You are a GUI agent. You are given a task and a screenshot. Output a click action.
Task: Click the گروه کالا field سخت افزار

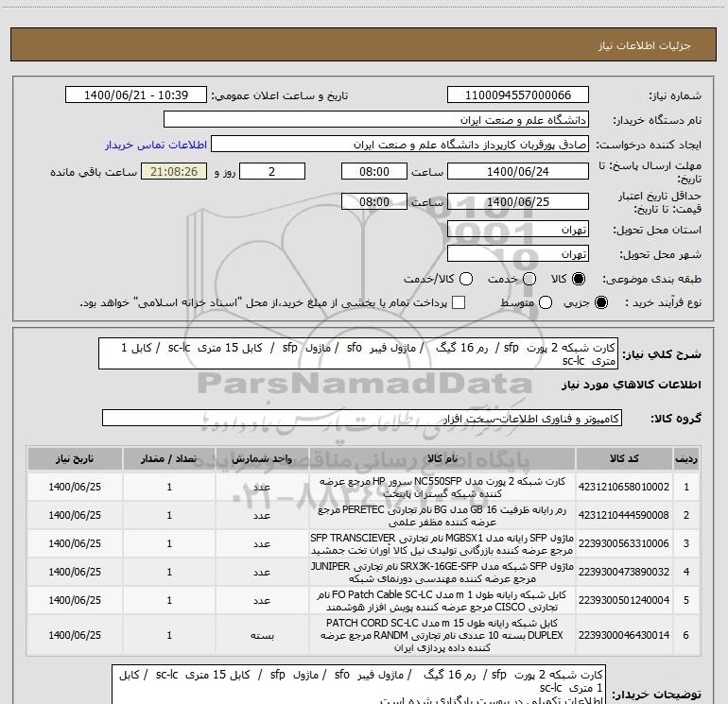point(362,418)
